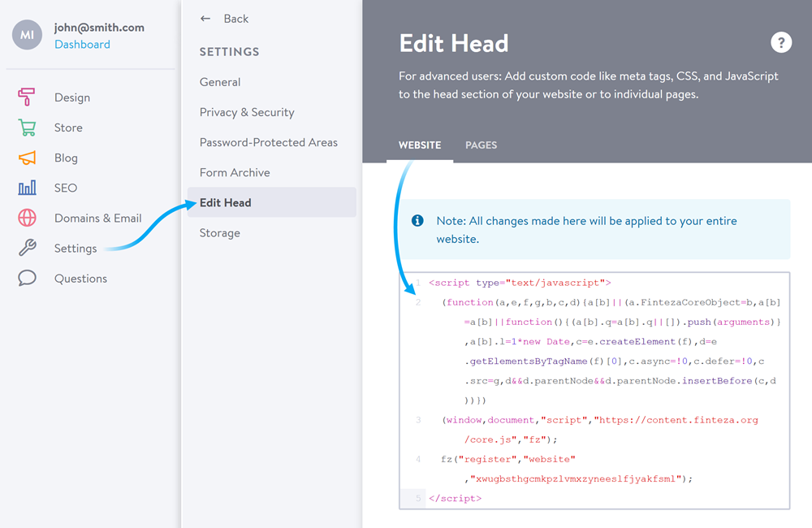This screenshot has width=812, height=528.
Task: Select the SEO bar chart icon
Action: [27, 188]
